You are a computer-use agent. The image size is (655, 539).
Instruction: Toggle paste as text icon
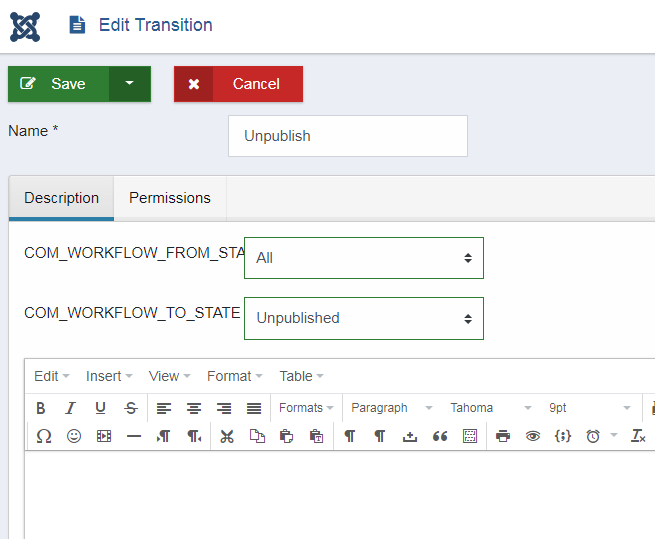pos(317,436)
